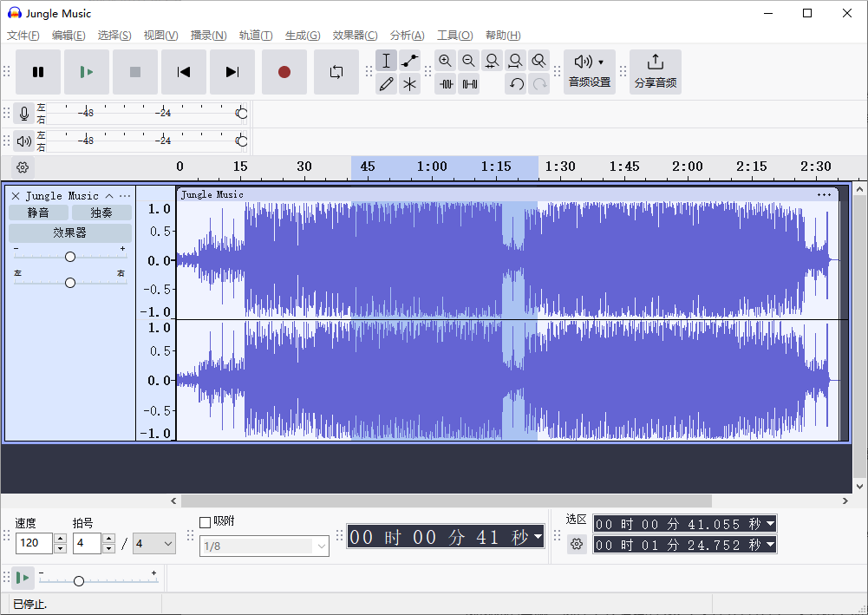Viewport: 868px width, 615px height.
Task: Activate the selection tool
Action: (x=386, y=60)
